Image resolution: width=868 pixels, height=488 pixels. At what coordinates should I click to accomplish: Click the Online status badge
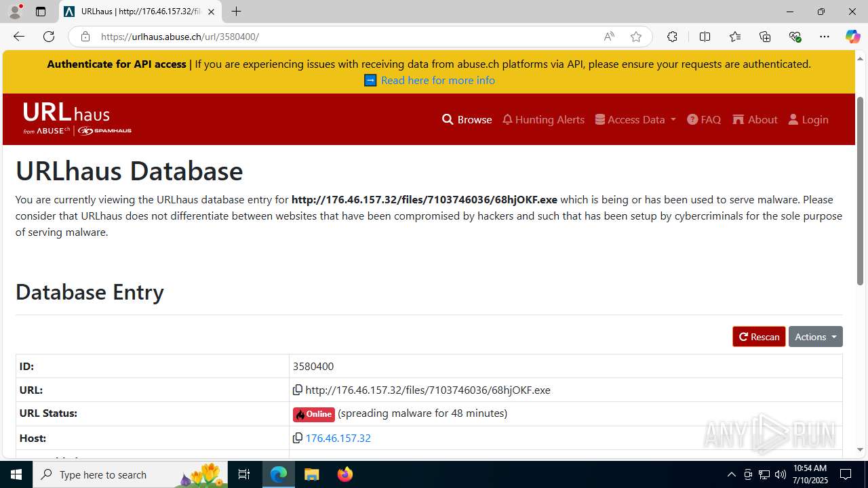[313, 414]
